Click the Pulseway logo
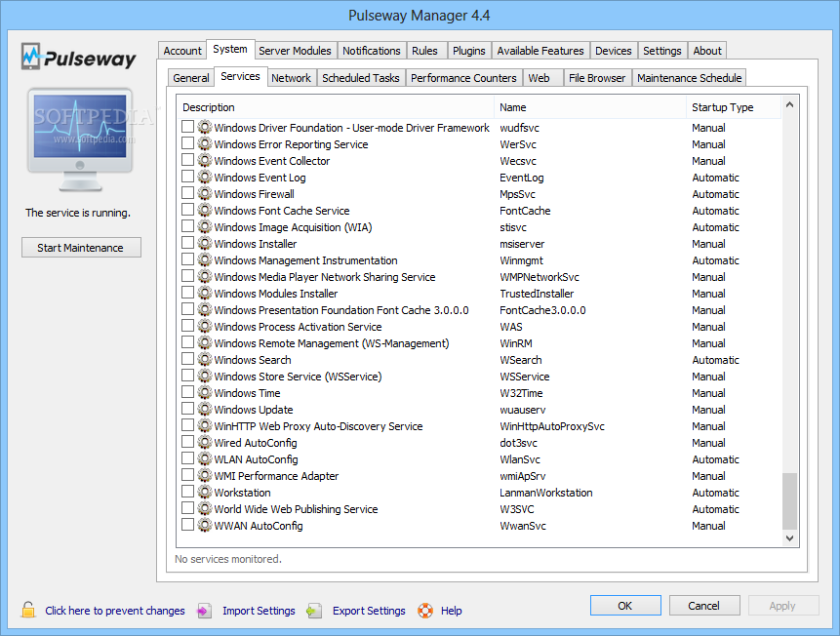The height and width of the screenshot is (636, 840). [x=79, y=57]
